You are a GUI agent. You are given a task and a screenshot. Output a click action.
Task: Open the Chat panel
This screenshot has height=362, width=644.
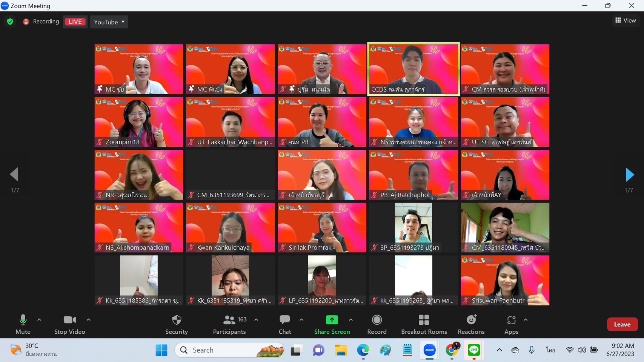click(x=285, y=324)
